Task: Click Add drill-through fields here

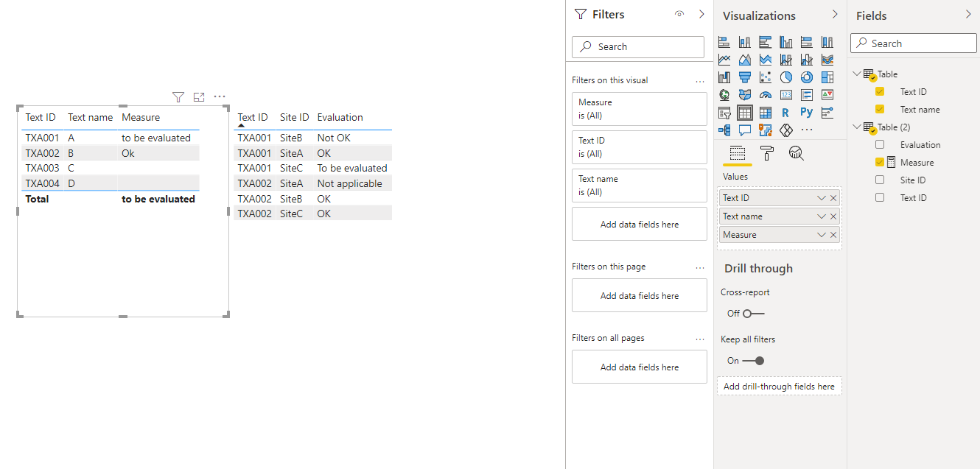Action: coord(779,387)
